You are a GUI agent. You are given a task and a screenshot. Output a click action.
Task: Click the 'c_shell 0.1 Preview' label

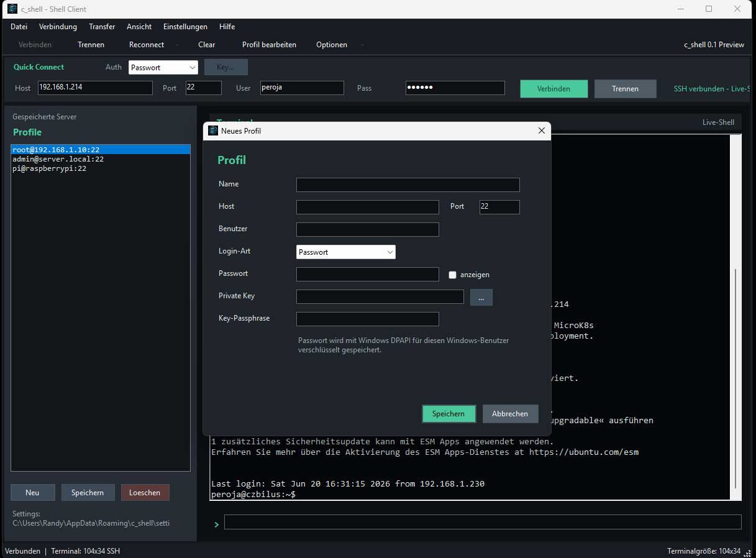(x=714, y=45)
